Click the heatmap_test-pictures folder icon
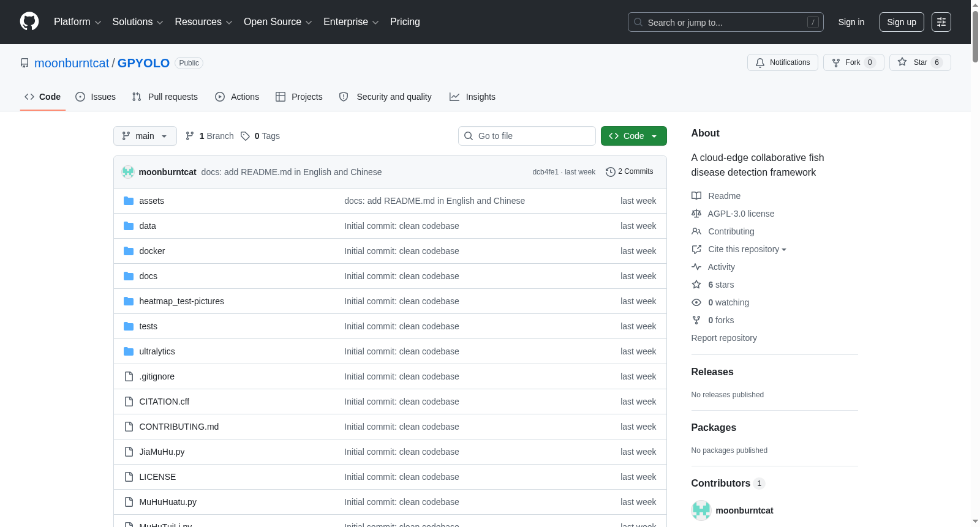Screen dimensions: 980x527 pyautogui.click(x=129, y=301)
